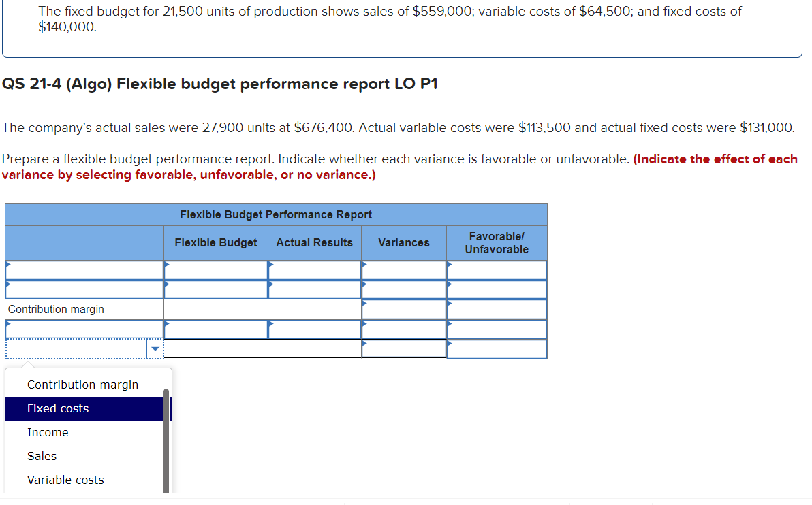Select "Income" in the account dropdown
Image resolution: width=812 pixels, height=505 pixels.
pyautogui.click(x=48, y=432)
